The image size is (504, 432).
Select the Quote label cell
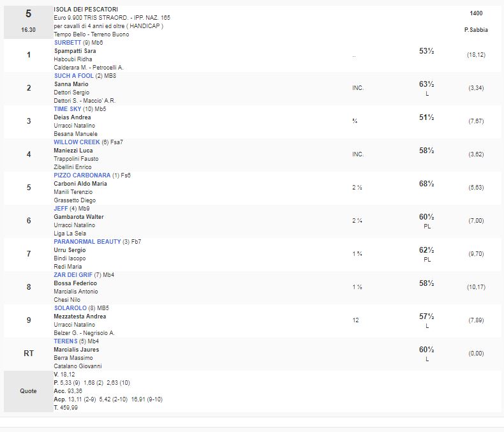pos(28,391)
